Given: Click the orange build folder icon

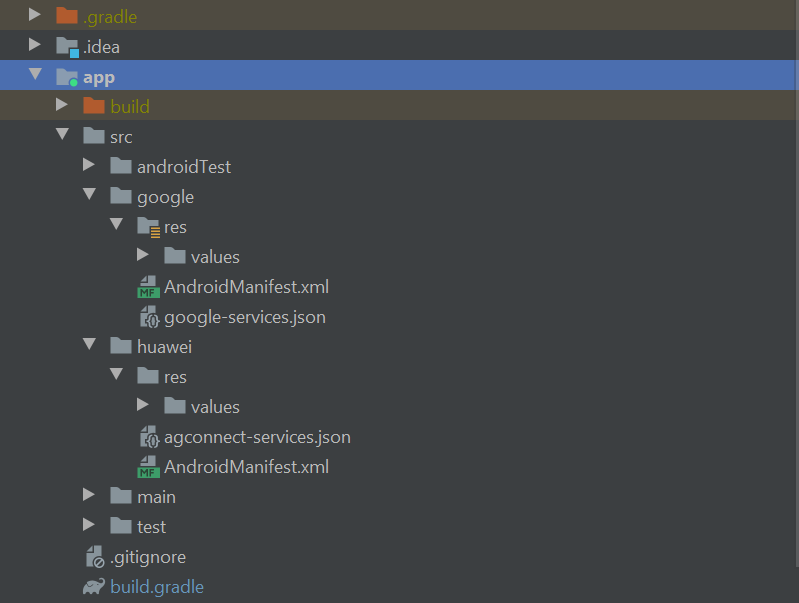Looking at the screenshot, I should 94,106.
